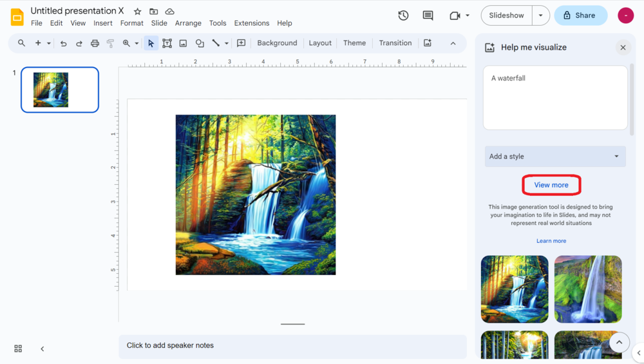
Task: Click the Paint format icon
Action: tap(110, 43)
